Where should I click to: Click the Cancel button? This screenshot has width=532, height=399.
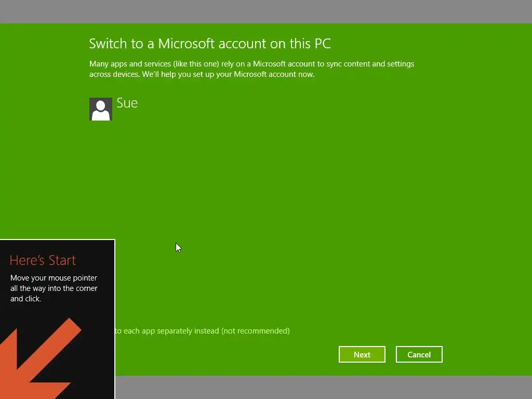(419, 354)
